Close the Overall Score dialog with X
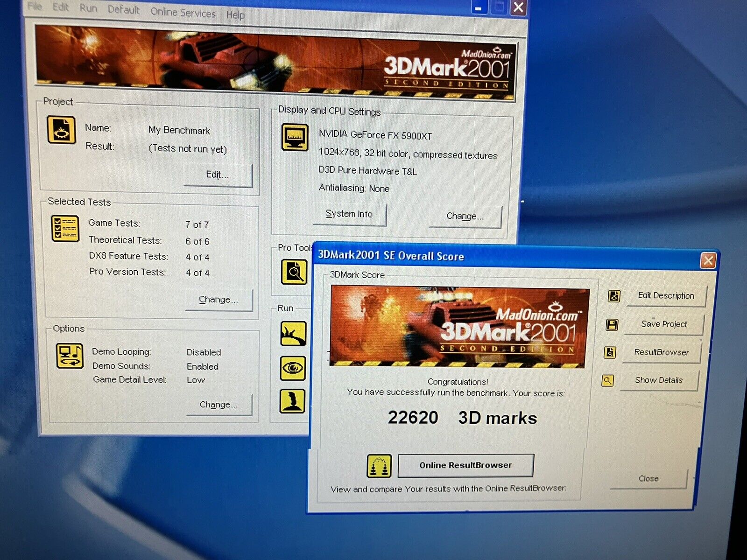 tap(708, 260)
